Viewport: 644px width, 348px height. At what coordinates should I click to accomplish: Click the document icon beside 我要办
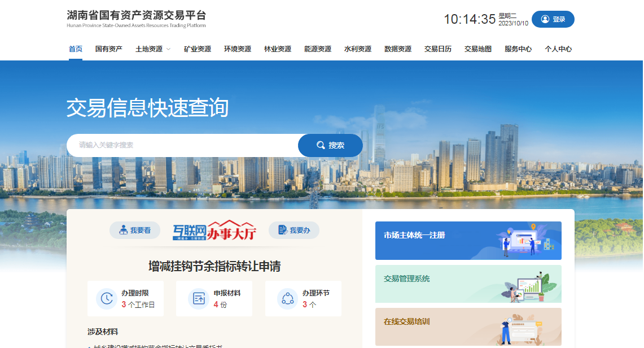(282, 230)
